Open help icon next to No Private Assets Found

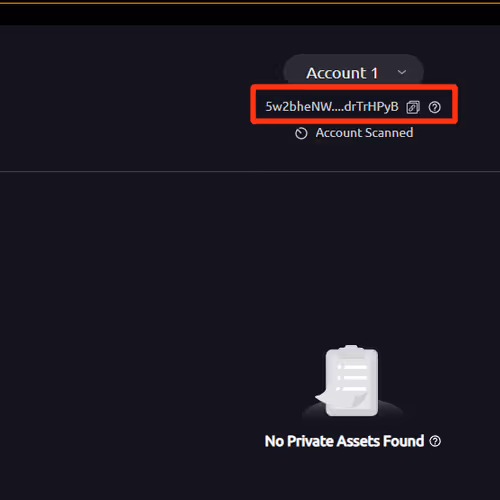point(435,441)
